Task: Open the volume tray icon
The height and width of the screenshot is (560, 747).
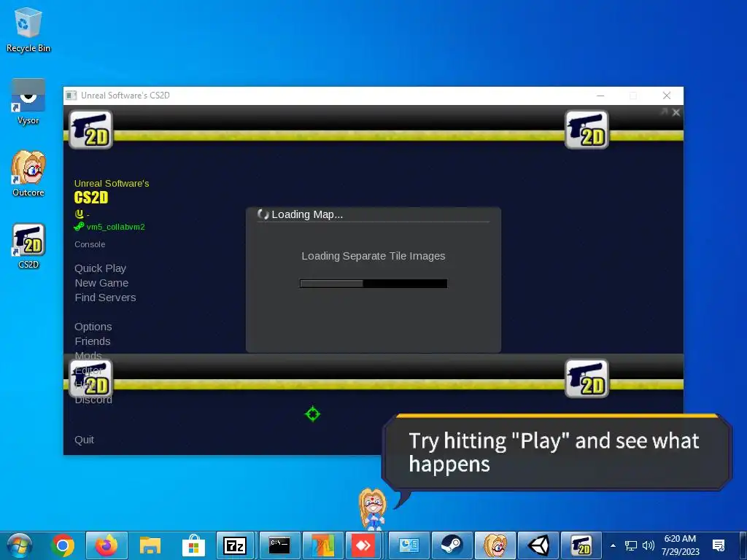Action: [x=648, y=545]
